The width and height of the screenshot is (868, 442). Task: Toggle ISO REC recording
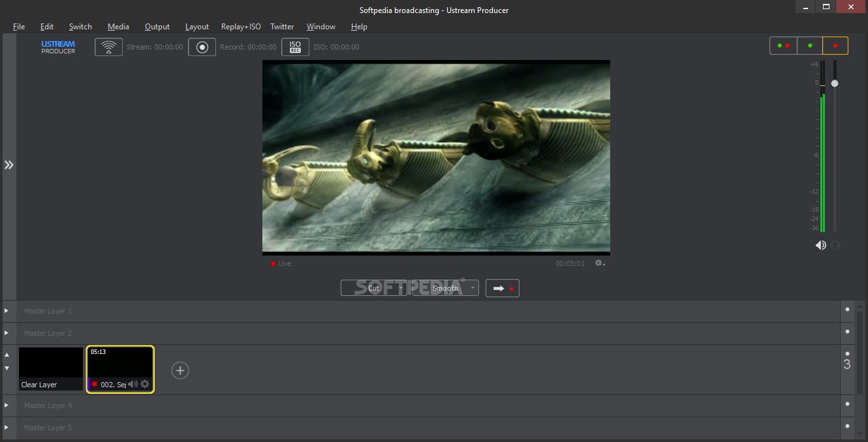pos(296,47)
